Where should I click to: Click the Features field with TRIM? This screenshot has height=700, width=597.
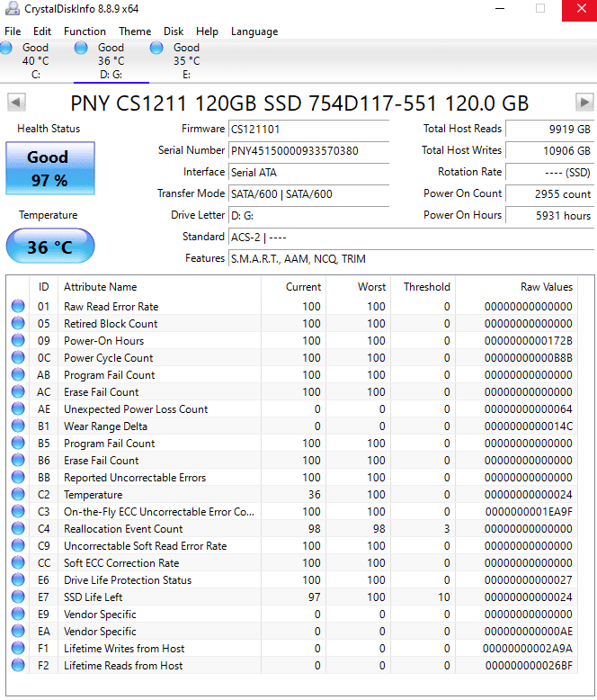point(411,259)
